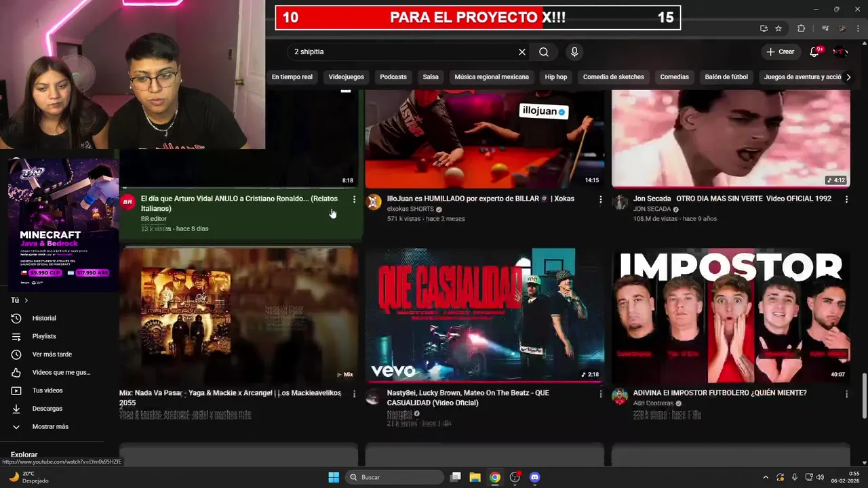The width and height of the screenshot is (868, 488).
Task: Open the taskbar clock and date
Action: tap(845, 477)
